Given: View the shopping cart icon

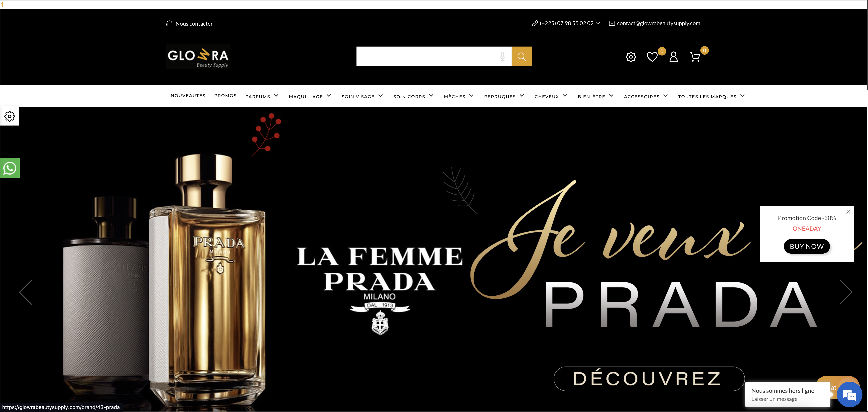Looking at the screenshot, I should click(x=695, y=57).
